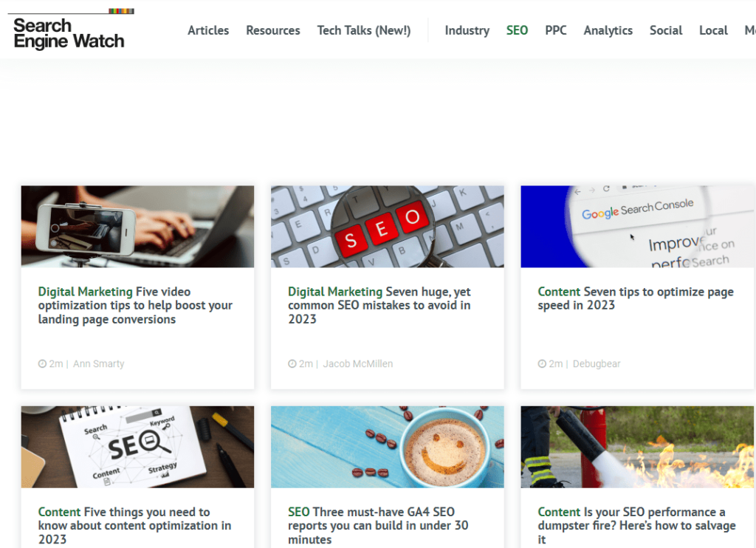Go to Tech Talks (New!) section

tap(363, 30)
